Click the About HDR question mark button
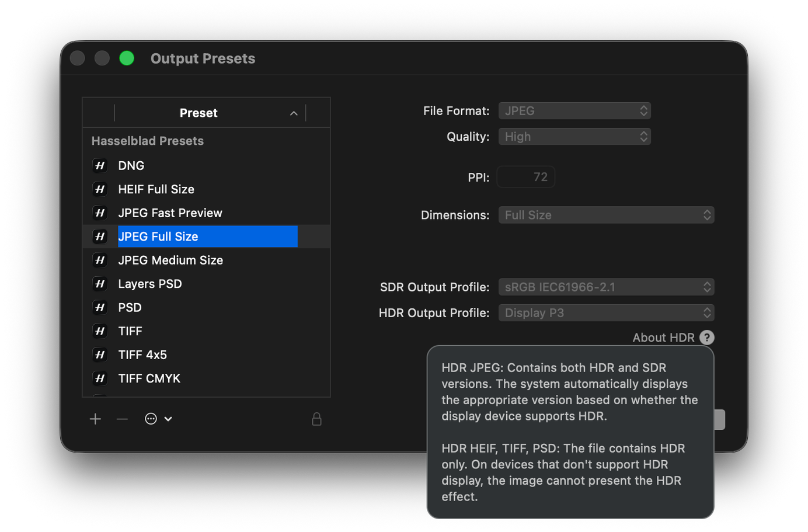Image resolution: width=808 pixels, height=532 pixels. coord(706,338)
